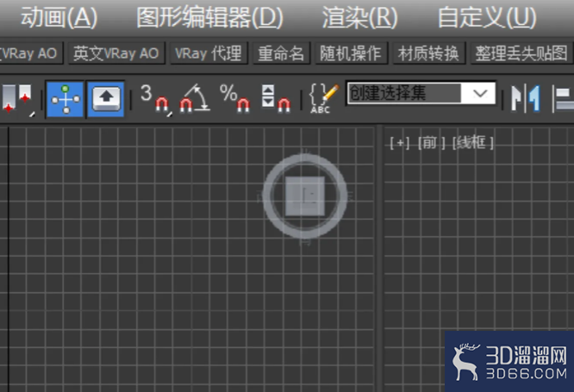Image resolution: width=574 pixels, height=392 pixels.
Task: Toggle Keyboard Shortcut Override icon
Action: click(x=106, y=99)
